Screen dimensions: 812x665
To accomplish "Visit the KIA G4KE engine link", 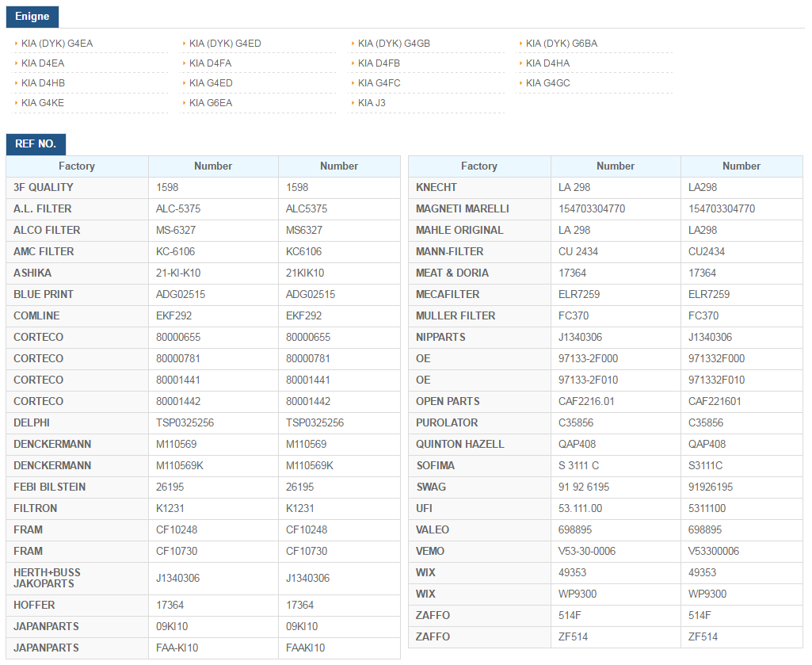I will [x=43, y=102].
